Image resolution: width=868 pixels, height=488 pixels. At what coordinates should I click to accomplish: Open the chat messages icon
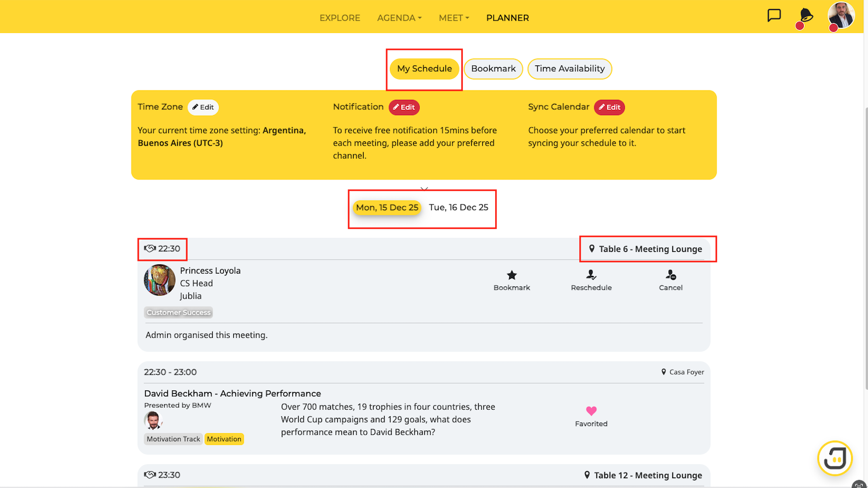774,16
